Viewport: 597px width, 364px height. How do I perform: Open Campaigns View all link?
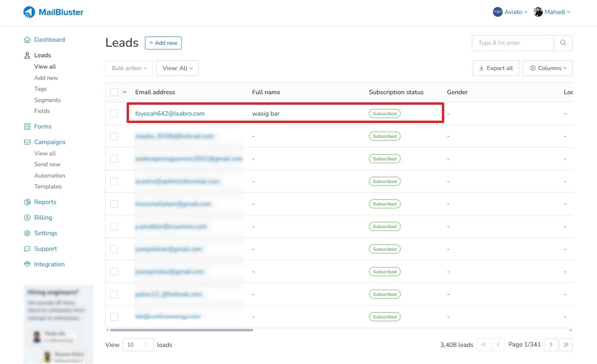[45, 153]
